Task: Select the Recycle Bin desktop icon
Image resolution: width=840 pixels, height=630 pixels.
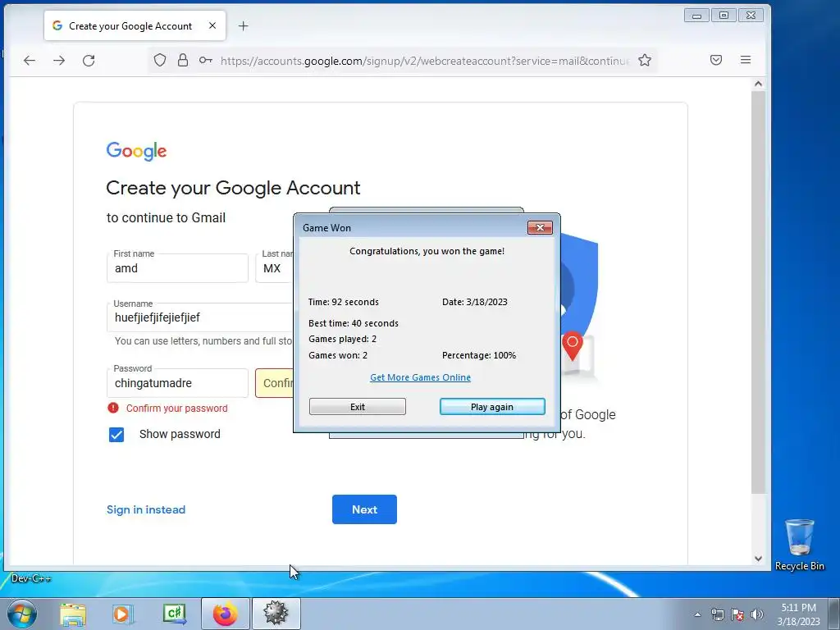Action: 799,545
